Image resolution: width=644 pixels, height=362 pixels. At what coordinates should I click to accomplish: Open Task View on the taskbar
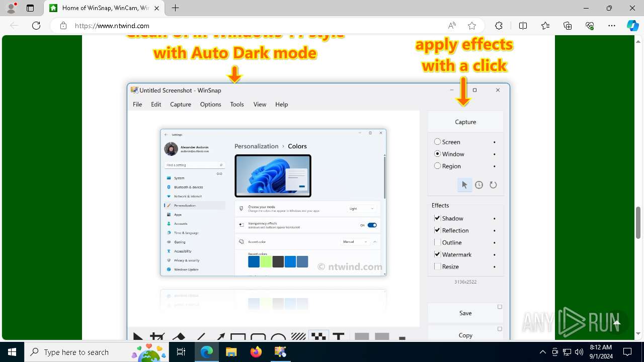click(x=181, y=352)
